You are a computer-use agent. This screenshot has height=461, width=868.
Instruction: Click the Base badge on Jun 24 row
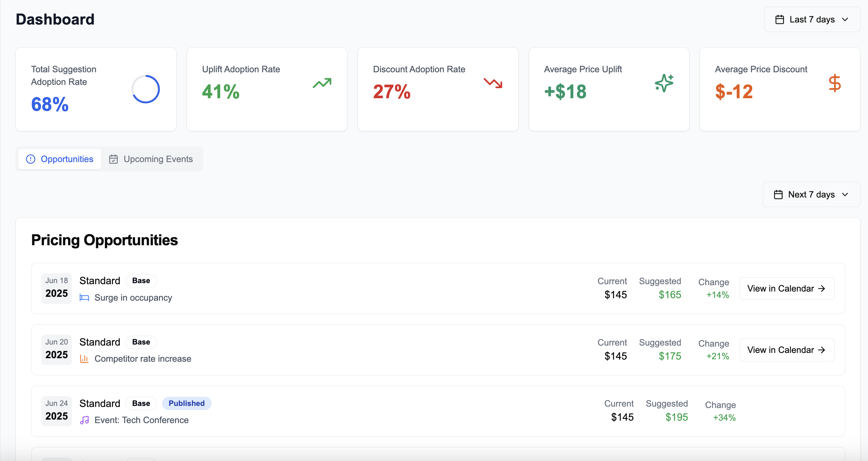(x=141, y=403)
